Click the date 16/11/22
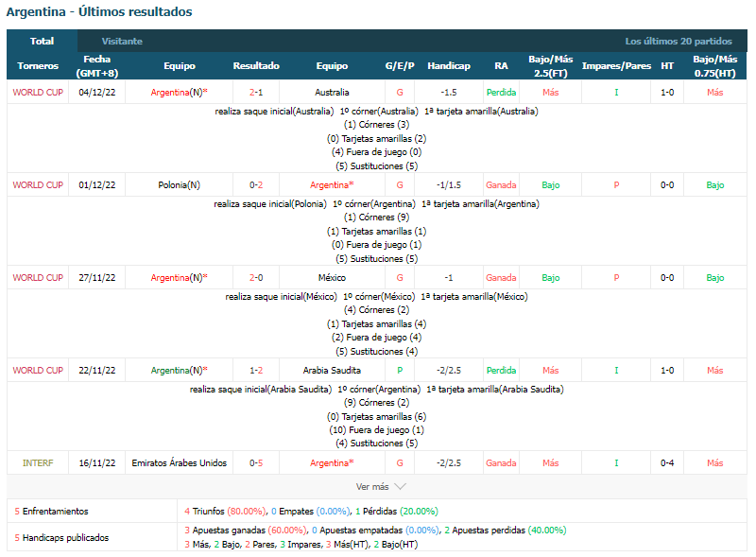This screenshot has width=756, height=557. click(97, 462)
